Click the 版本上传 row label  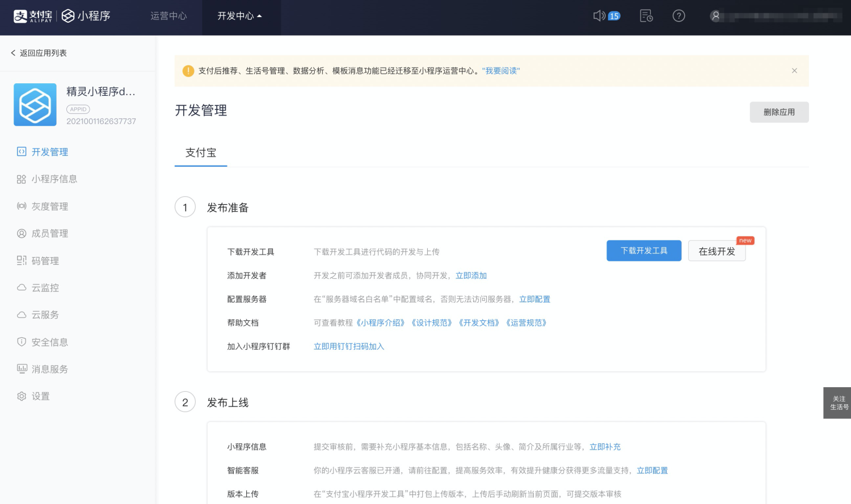(x=243, y=494)
